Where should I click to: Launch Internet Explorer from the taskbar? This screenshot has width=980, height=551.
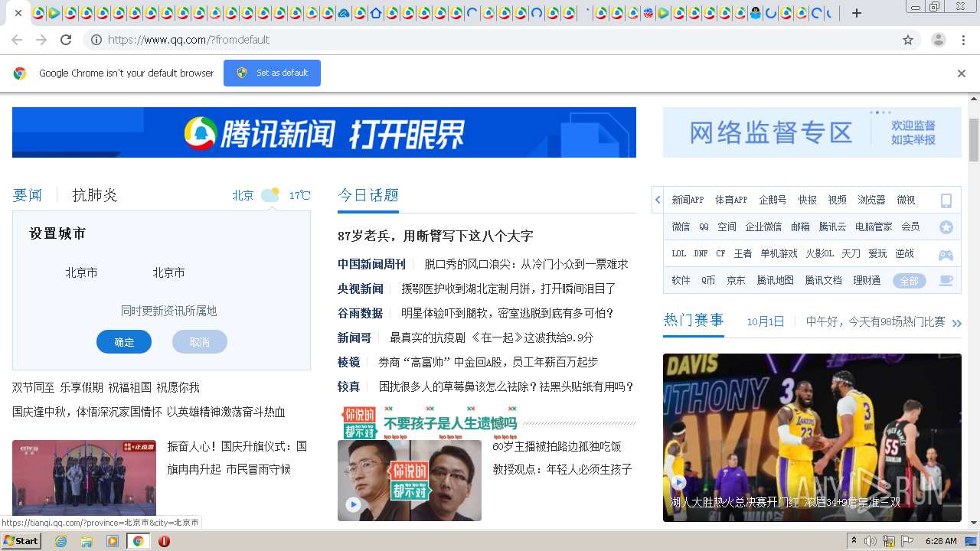point(60,541)
